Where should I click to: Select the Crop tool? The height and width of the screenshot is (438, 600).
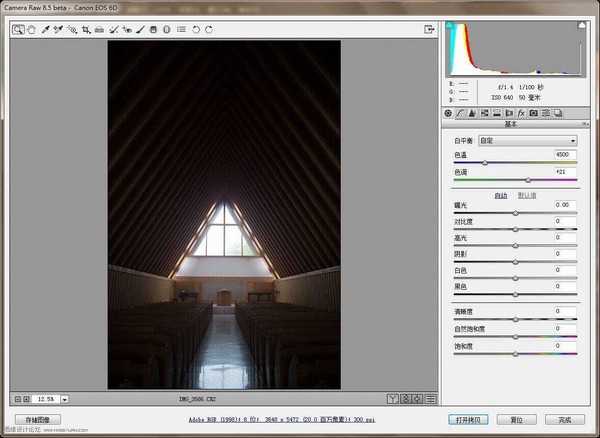86,30
